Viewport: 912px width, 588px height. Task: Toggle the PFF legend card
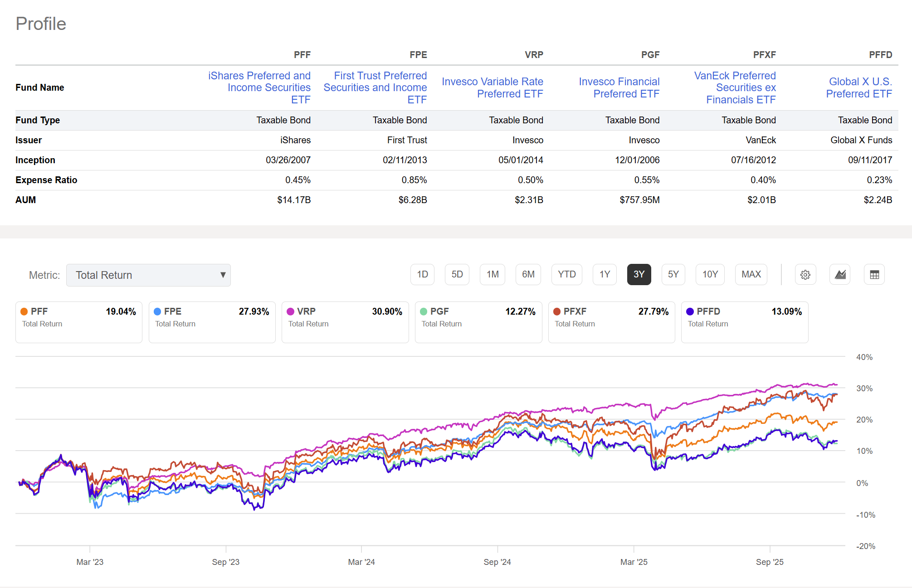coord(79,322)
